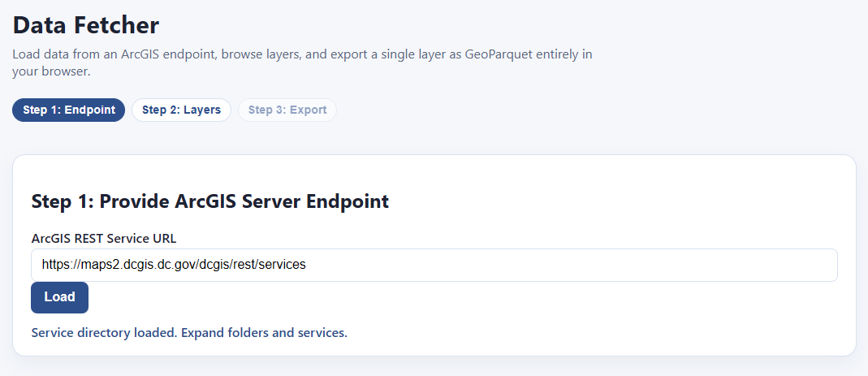This screenshot has height=376, width=868.
Task: Select the Step 1: Endpoint tab
Action: [x=69, y=110]
